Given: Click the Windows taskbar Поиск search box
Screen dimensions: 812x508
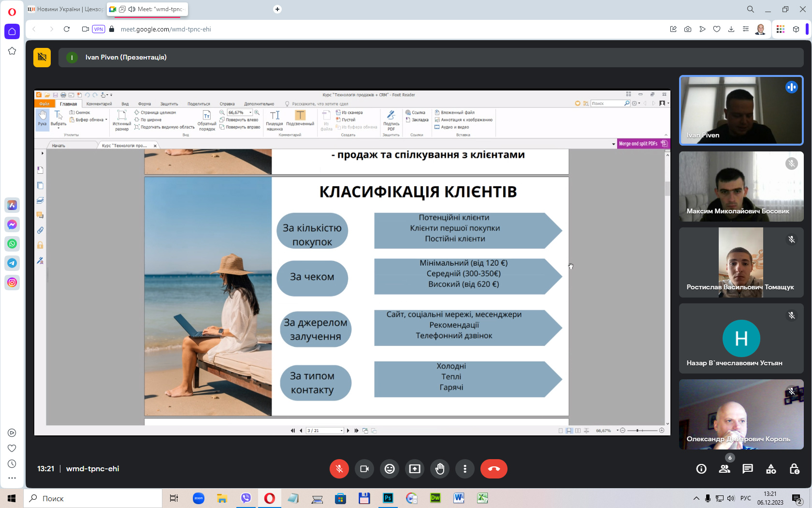Looking at the screenshot, I should point(93,498).
